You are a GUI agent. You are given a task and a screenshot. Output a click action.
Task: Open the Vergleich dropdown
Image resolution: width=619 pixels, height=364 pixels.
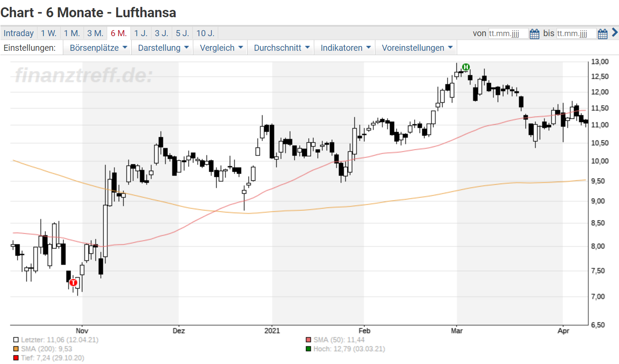tap(221, 48)
